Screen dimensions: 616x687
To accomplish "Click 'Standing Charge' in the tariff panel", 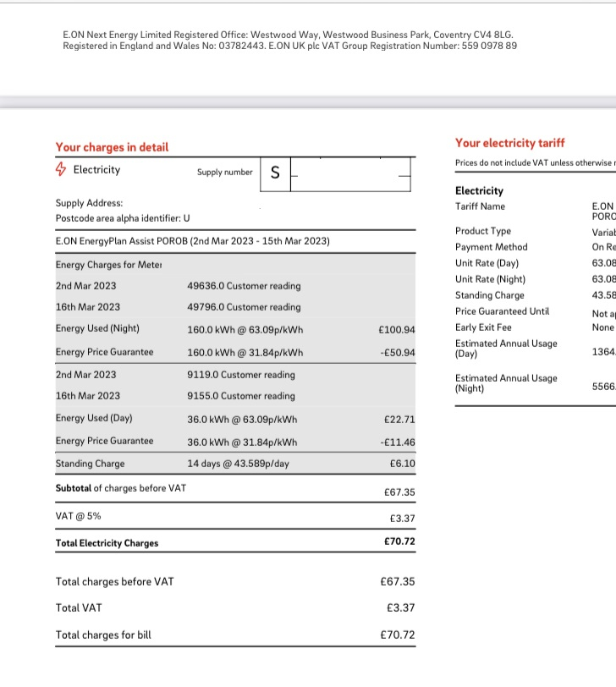I will [490, 295].
